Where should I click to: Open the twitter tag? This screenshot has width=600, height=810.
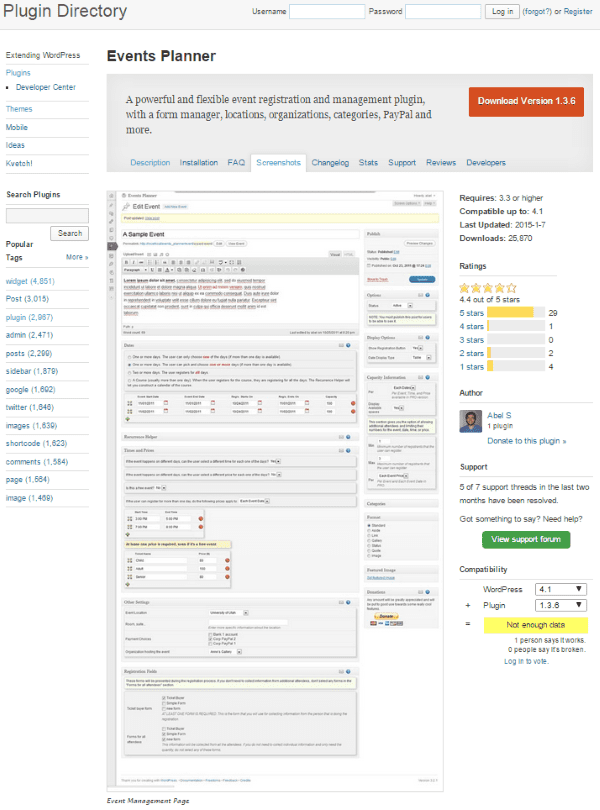[29, 407]
